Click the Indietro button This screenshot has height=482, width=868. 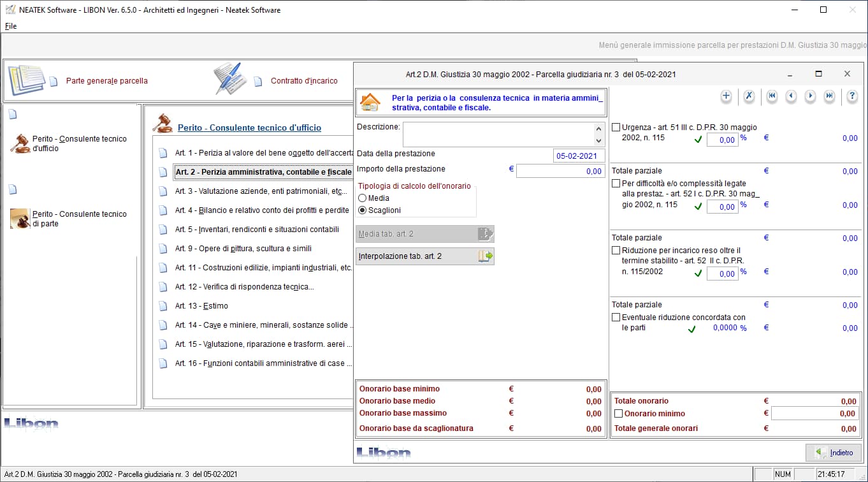click(834, 453)
